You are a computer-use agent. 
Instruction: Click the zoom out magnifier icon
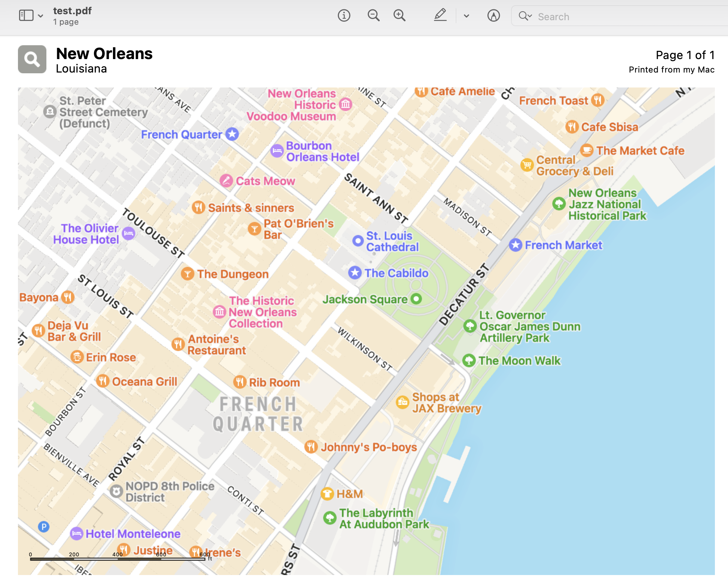(x=373, y=16)
